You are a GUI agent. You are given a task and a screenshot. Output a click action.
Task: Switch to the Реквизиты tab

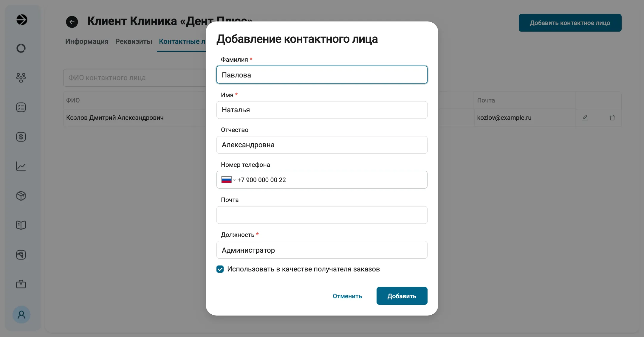(134, 41)
